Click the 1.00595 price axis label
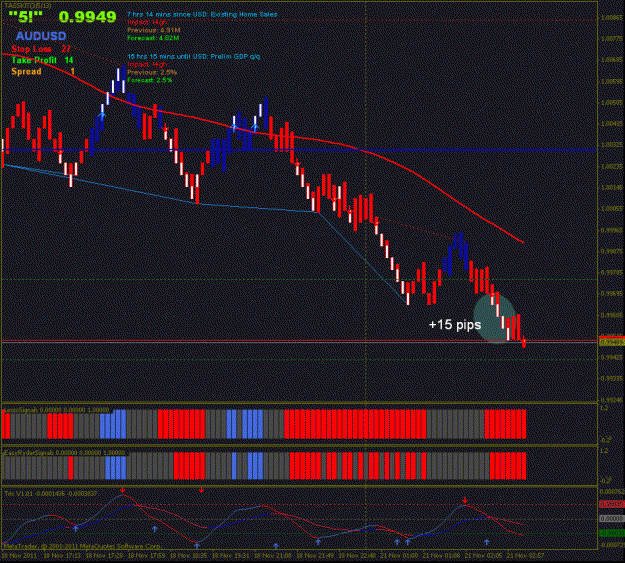Image resolution: width=625 pixels, height=563 pixels. [612, 81]
